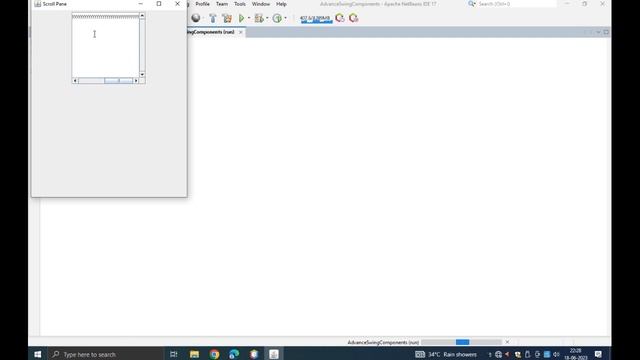The height and width of the screenshot is (360, 640).
Task: Close the AdvanceSwingComponents (run) output tab
Action: click(240, 32)
